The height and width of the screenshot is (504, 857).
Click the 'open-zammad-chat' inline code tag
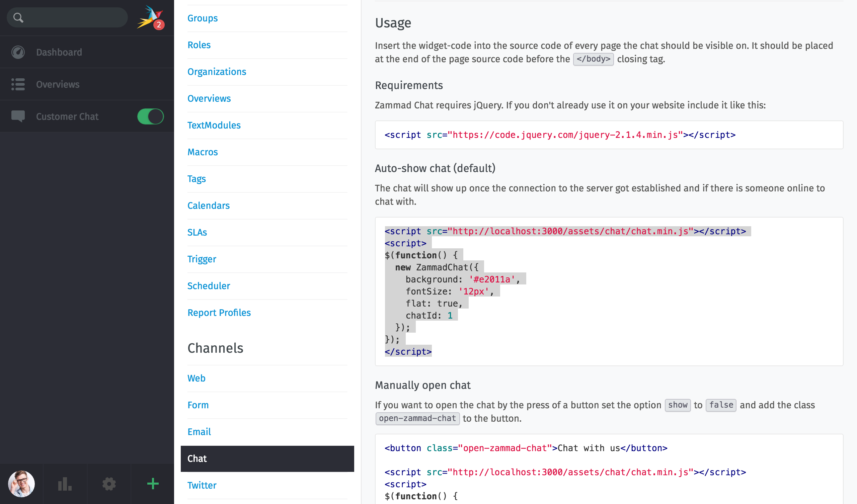coord(417,418)
